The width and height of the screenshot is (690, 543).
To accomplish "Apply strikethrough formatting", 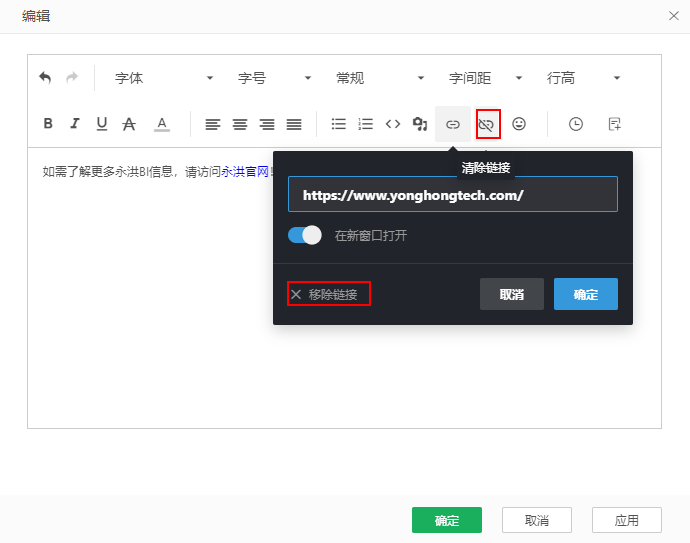I will coord(129,124).
